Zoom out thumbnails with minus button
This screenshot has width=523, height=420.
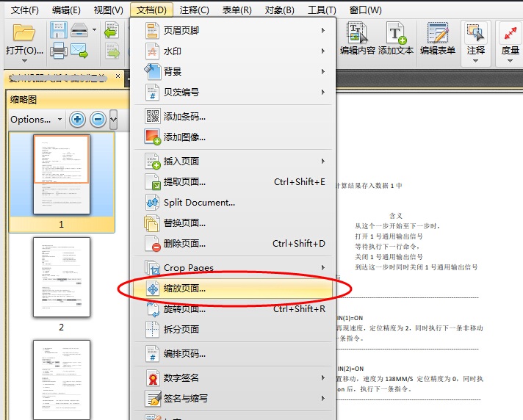click(x=98, y=120)
